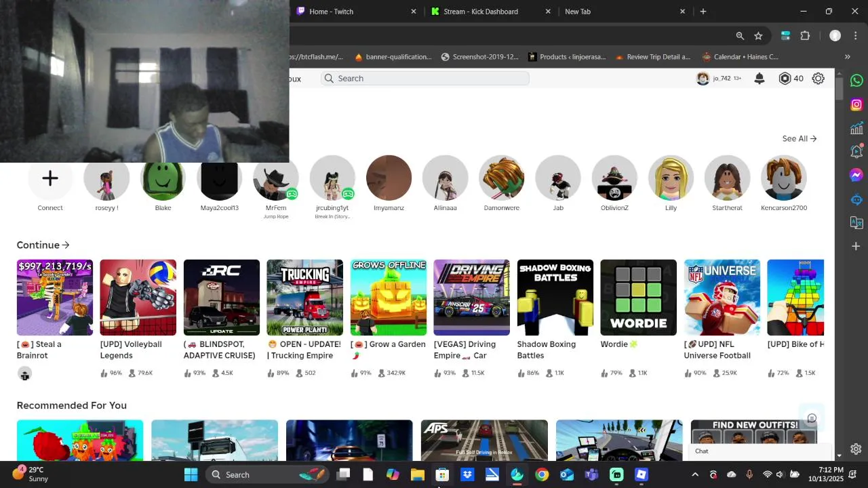This screenshot has height=488, width=868.
Task: Open WhatsApp in the browser sidebar
Action: tap(856, 80)
